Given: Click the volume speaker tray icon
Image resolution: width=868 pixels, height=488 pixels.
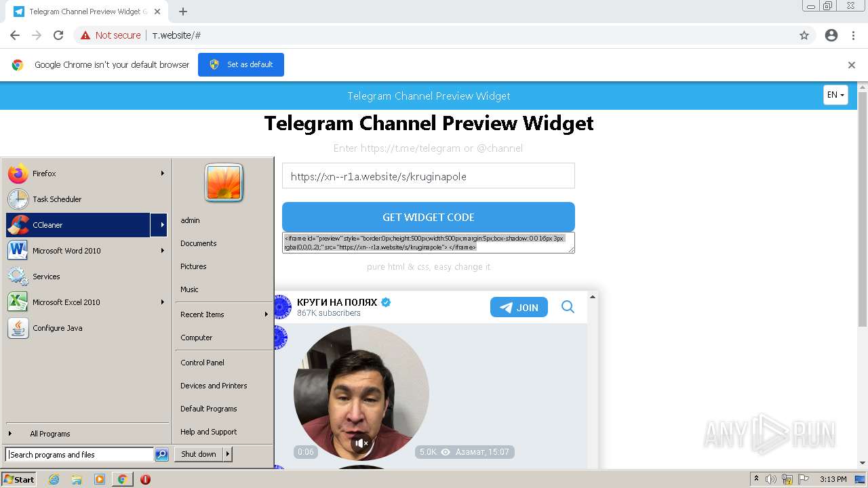Looking at the screenshot, I should tap(771, 479).
